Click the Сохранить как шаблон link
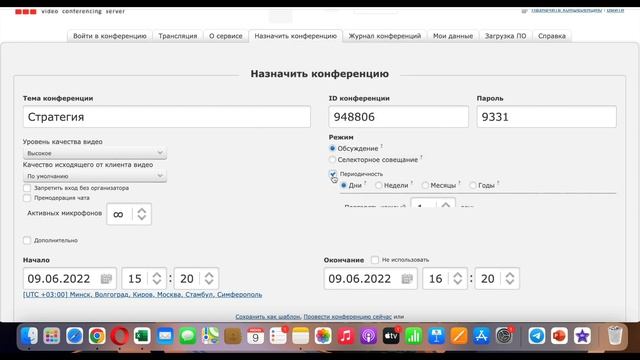Screen dimensions: 640x360 (268, 316)
